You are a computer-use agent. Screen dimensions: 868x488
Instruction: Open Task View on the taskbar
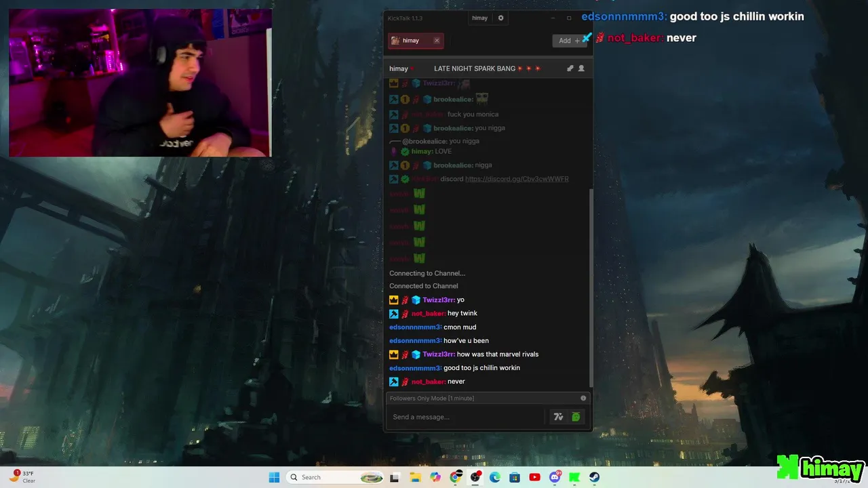tap(395, 477)
